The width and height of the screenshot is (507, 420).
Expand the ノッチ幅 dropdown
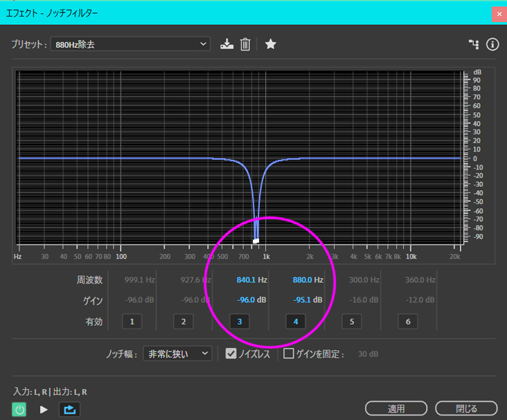(177, 354)
